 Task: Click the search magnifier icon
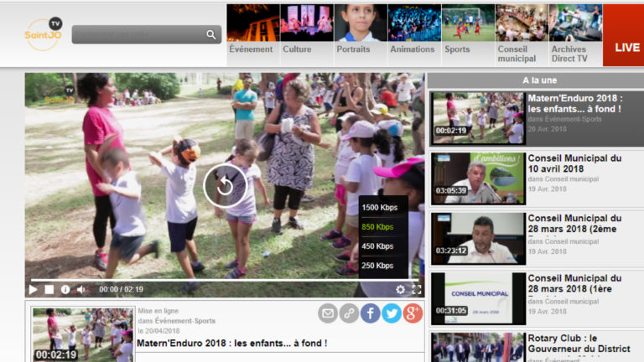211,34
